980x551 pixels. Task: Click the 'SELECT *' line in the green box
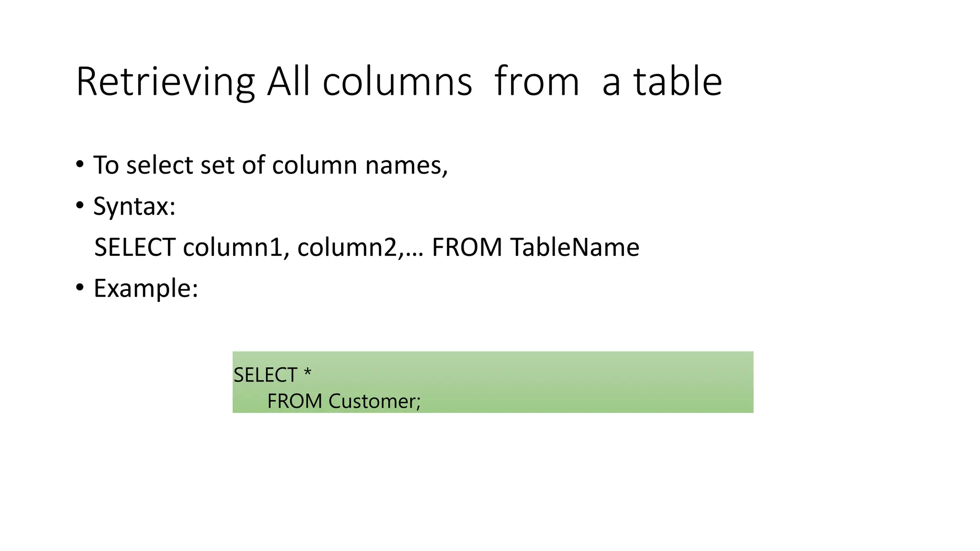tap(272, 375)
